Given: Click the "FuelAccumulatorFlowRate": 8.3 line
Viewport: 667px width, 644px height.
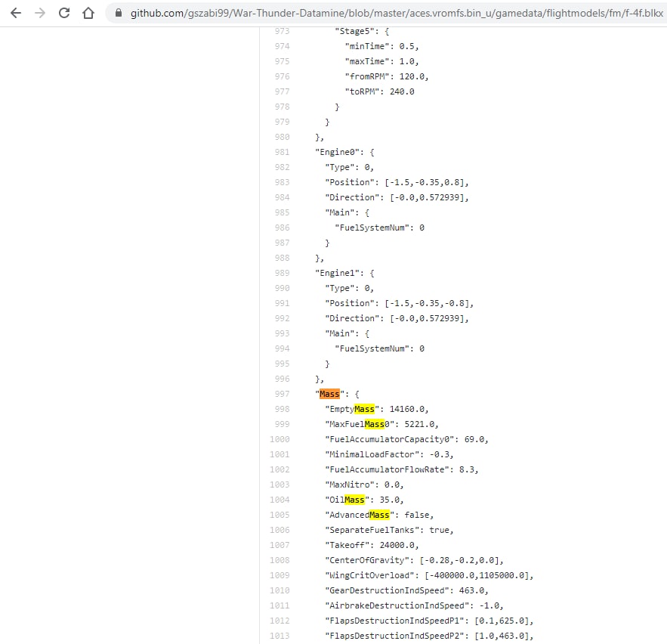Looking at the screenshot, I should [x=402, y=469].
